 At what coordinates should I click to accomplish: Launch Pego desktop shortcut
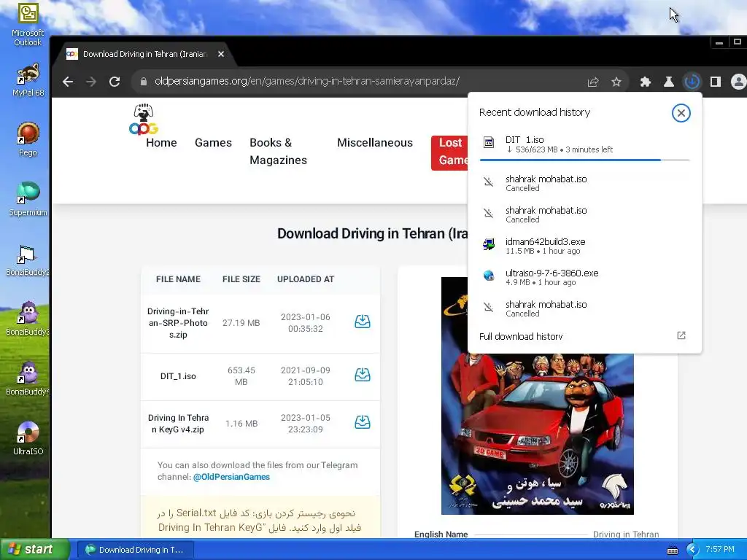click(x=28, y=139)
